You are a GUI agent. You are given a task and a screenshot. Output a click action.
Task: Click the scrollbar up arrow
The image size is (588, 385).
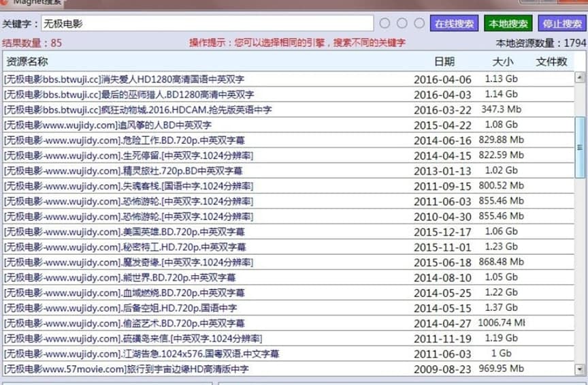tap(580, 78)
